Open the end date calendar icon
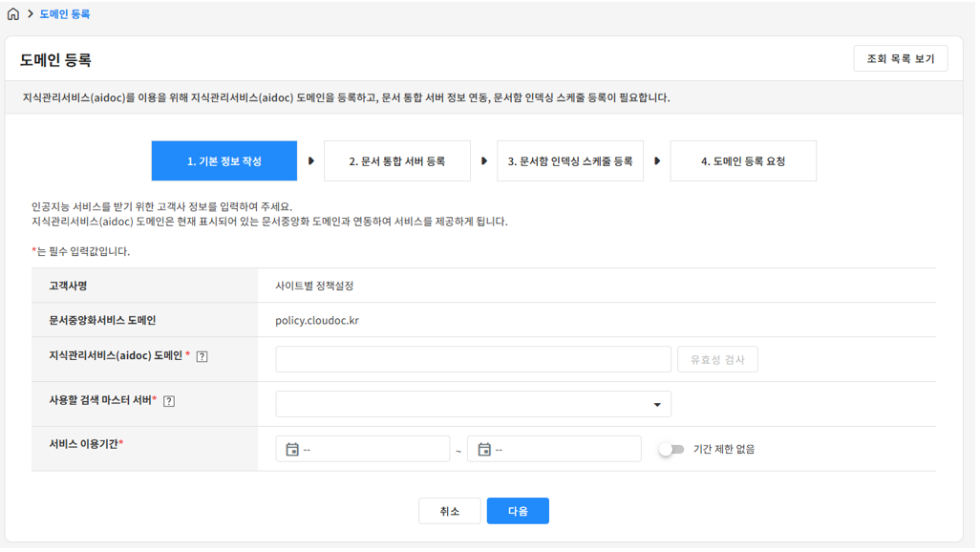Viewport: 980px width, 552px height. pyautogui.click(x=484, y=449)
